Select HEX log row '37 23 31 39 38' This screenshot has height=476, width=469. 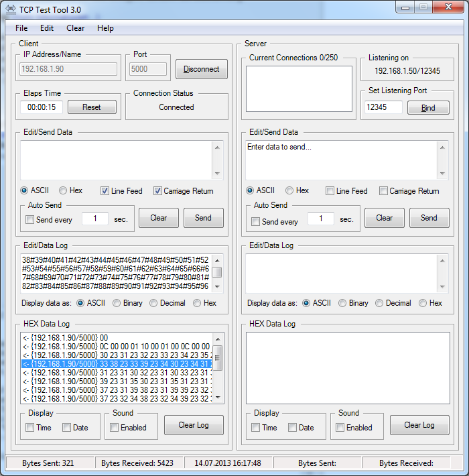[117, 390]
